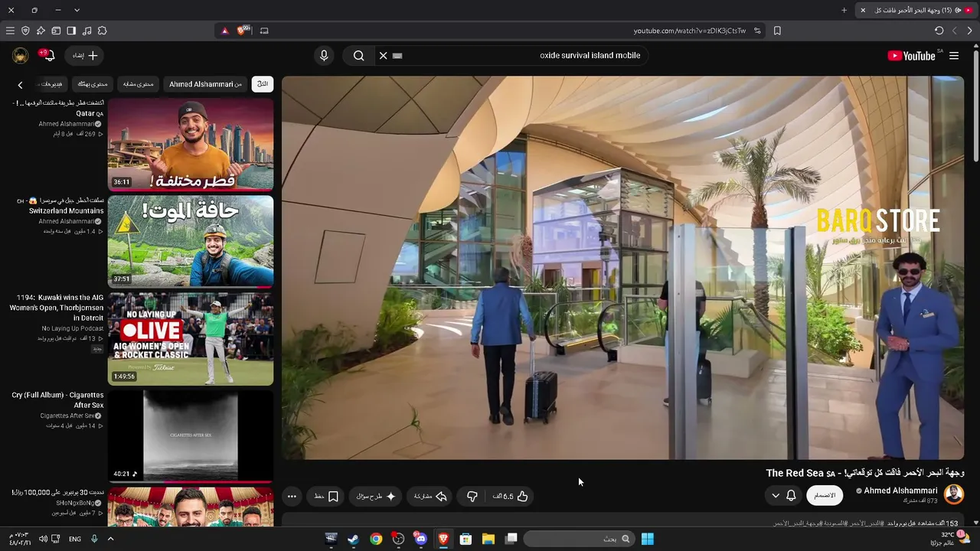Open the extensions puzzle icon
The width and height of the screenshot is (980, 551).
pyautogui.click(x=102, y=31)
